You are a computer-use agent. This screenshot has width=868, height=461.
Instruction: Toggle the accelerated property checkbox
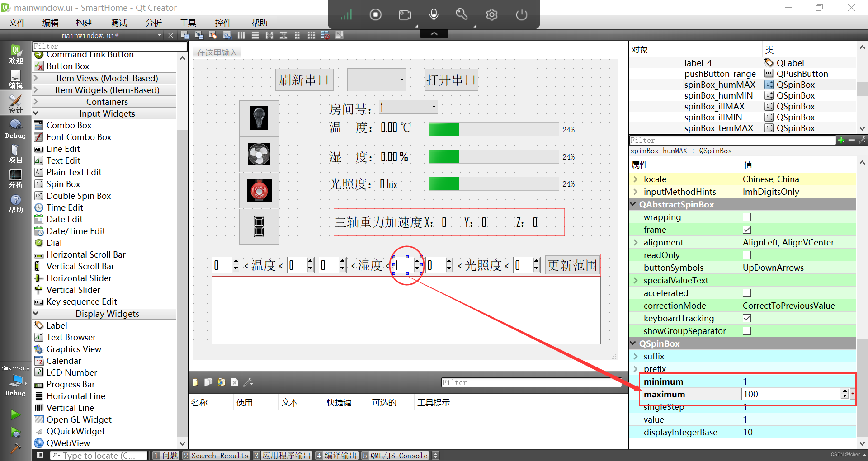(747, 293)
